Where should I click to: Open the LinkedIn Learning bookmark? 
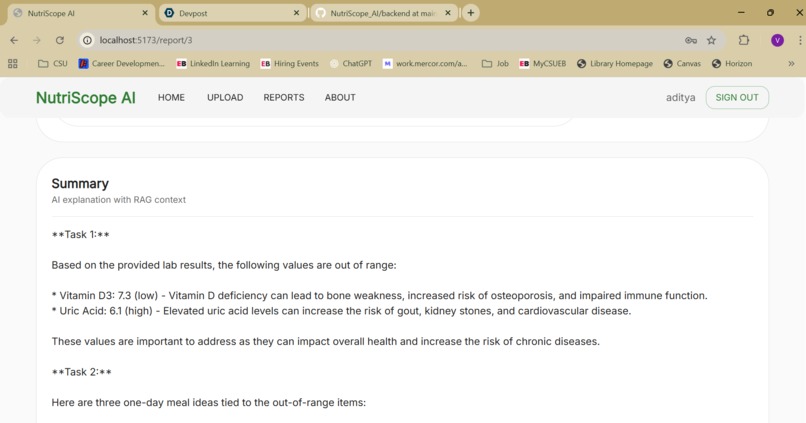pos(213,64)
